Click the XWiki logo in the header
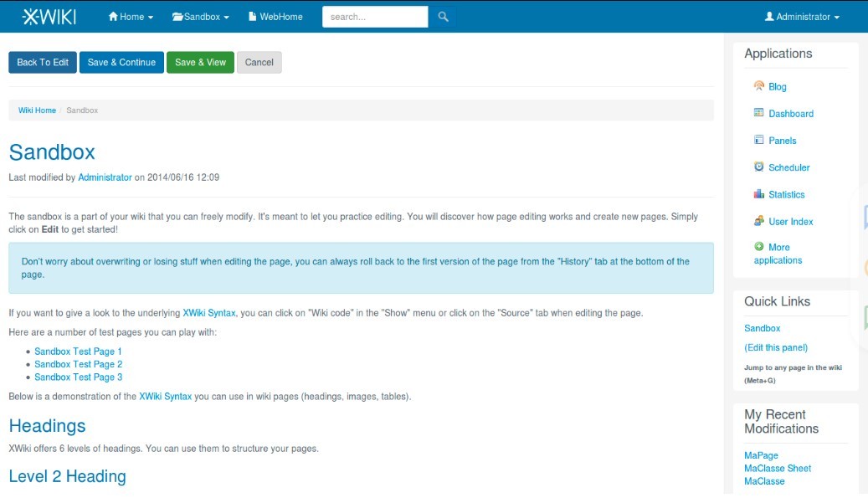The height and width of the screenshot is (503, 868). (x=49, y=17)
